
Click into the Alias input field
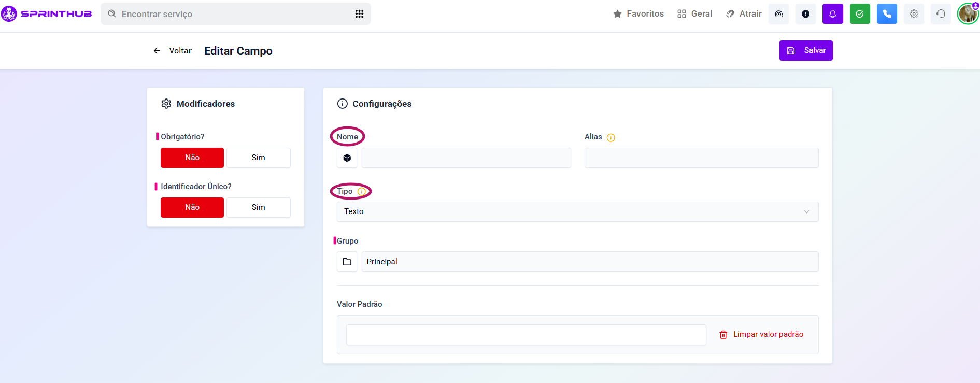pyautogui.click(x=701, y=158)
